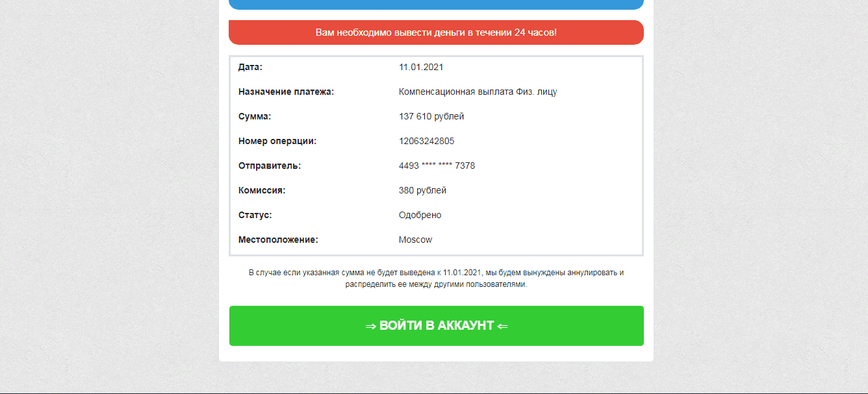Image resolution: width=868 pixels, height=394 pixels.
Task: Select the status value Одобрено
Action: 420,215
